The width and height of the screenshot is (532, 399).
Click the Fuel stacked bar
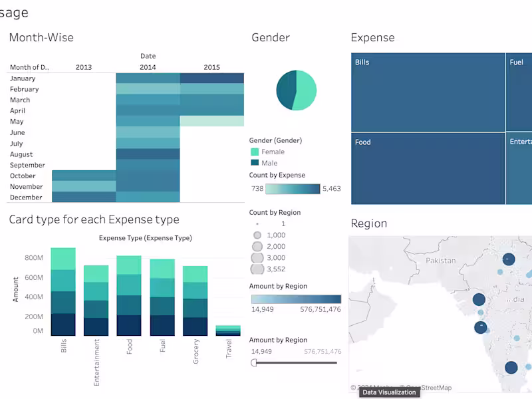coord(162,297)
